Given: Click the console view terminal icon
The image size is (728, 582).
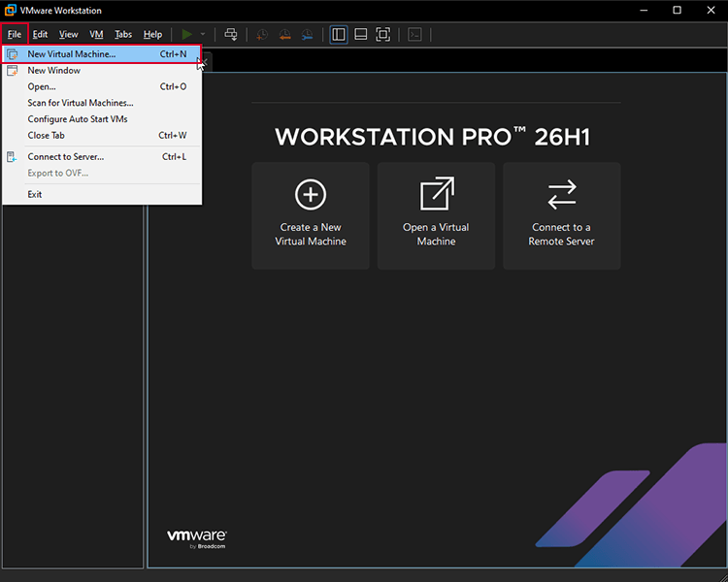Looking at the screenshot, I should (x=414, y=34).
